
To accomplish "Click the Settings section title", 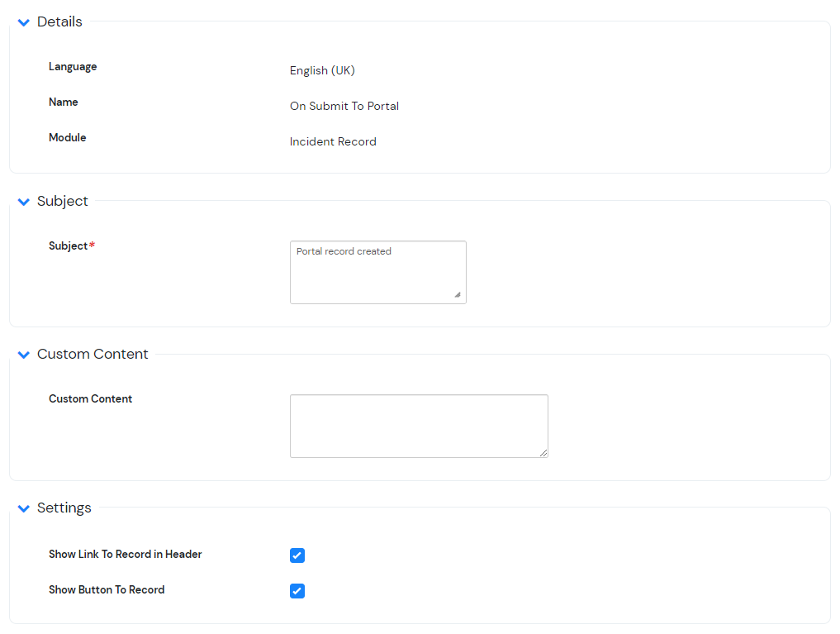I will 64,508.
